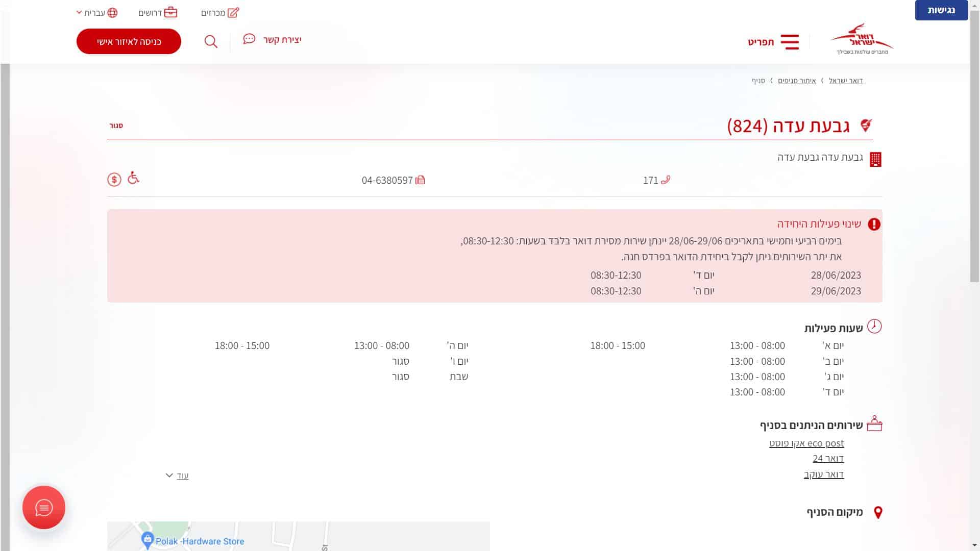Click the שעות פעילות heading
Viewport: 980px width, 551px height.
(x=834, y=328)
